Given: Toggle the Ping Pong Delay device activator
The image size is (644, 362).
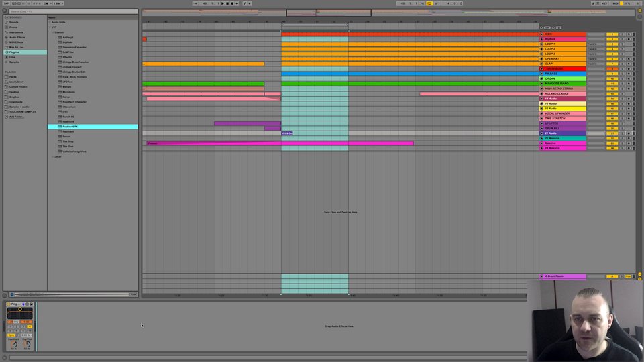Looking at the screenshot, I should pyautogui.click(x=8, y=304).
